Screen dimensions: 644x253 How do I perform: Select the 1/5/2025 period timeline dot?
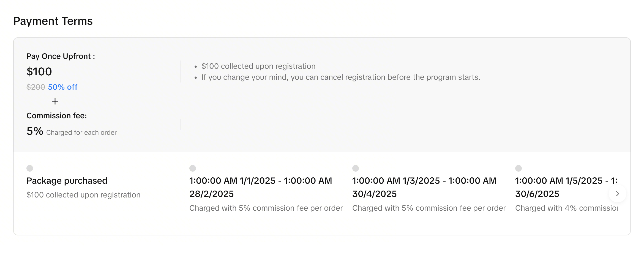click(x=519, y=168)
